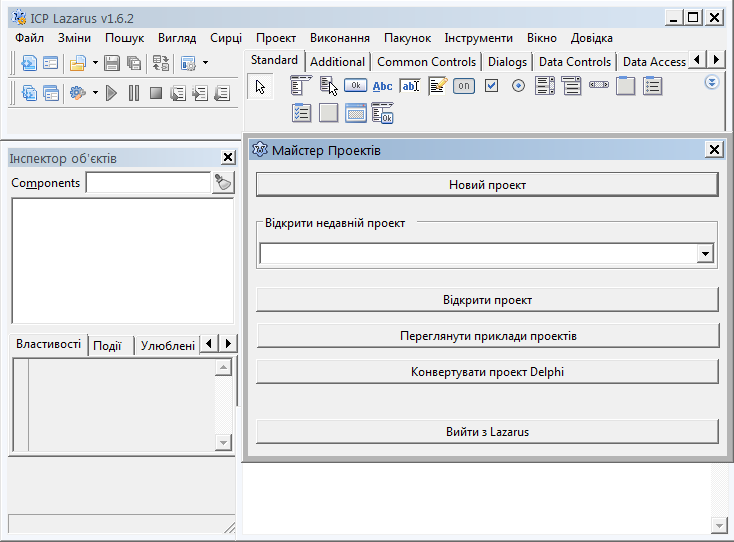Image resolution: width=734 pixels, height=542 pixels.
Task: Switch to the Події tab
Action: pos(107,346)
